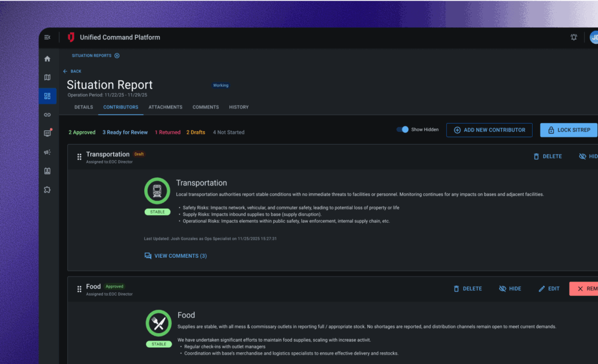598x364 pixels.
Task: Grab the Transportation drag handle dots
Action: coord(79,157)
